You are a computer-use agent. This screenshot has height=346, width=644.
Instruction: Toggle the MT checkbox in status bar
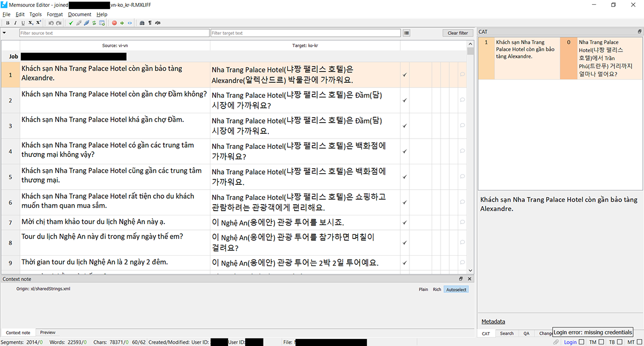(x=639, y=342)
